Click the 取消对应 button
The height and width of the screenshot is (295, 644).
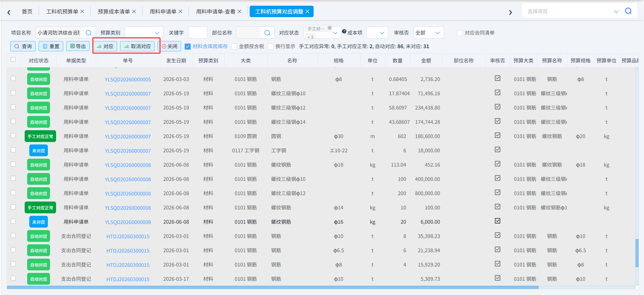pos(138,46)
